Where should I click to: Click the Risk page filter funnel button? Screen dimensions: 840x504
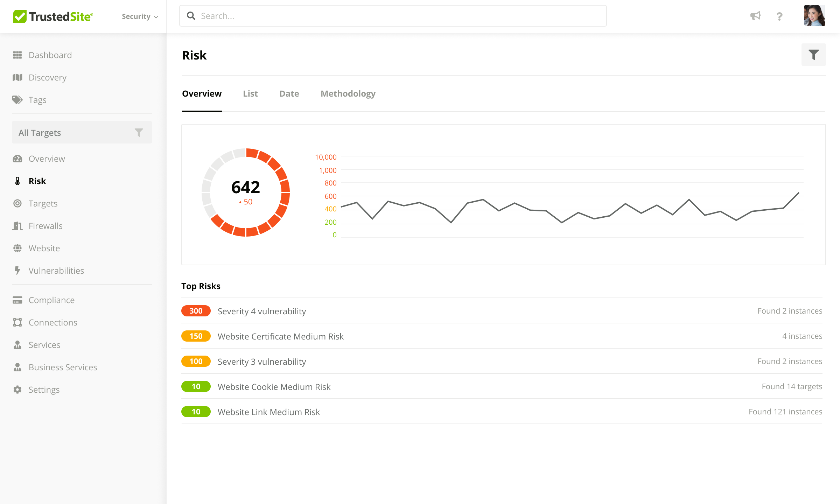click(x=813, y=55)
